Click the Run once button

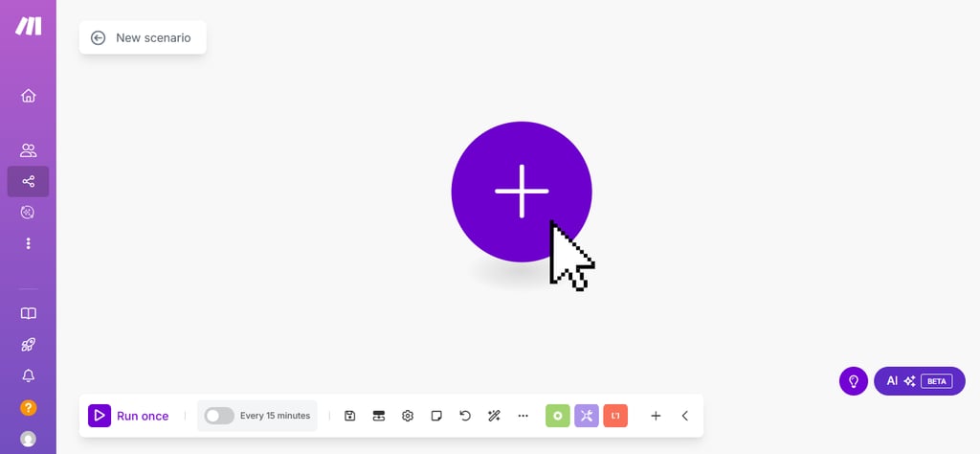(129, 416)
